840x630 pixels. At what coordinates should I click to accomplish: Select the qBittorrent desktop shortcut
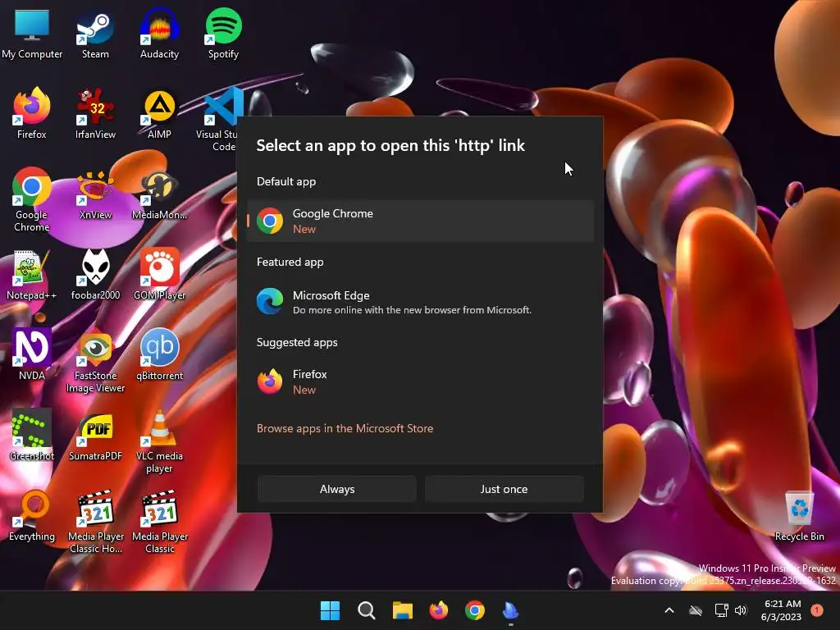[159, 354]
